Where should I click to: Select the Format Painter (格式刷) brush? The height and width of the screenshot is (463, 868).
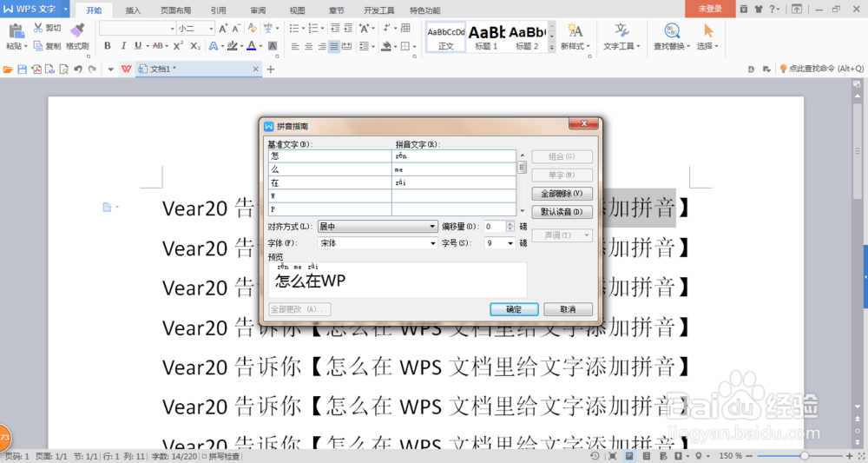pos(77,31)
